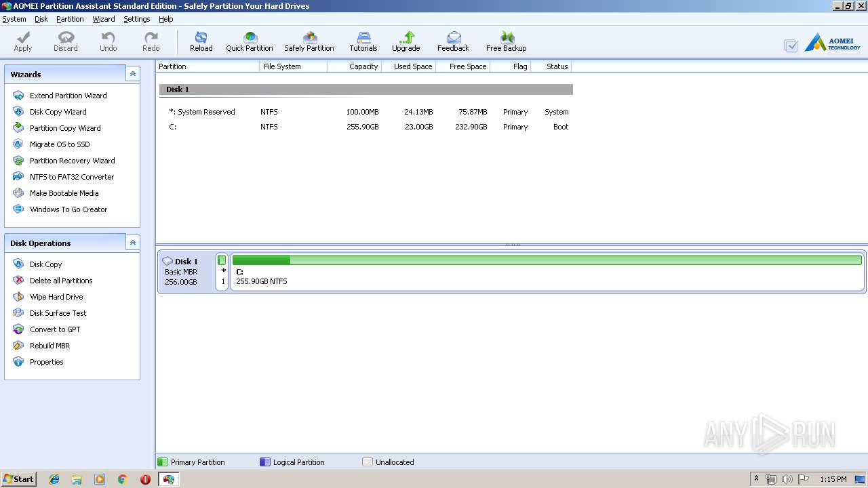Open Tutorials from the toolbar
Viewport: 868px width, 488px height.
coord(363,41)
